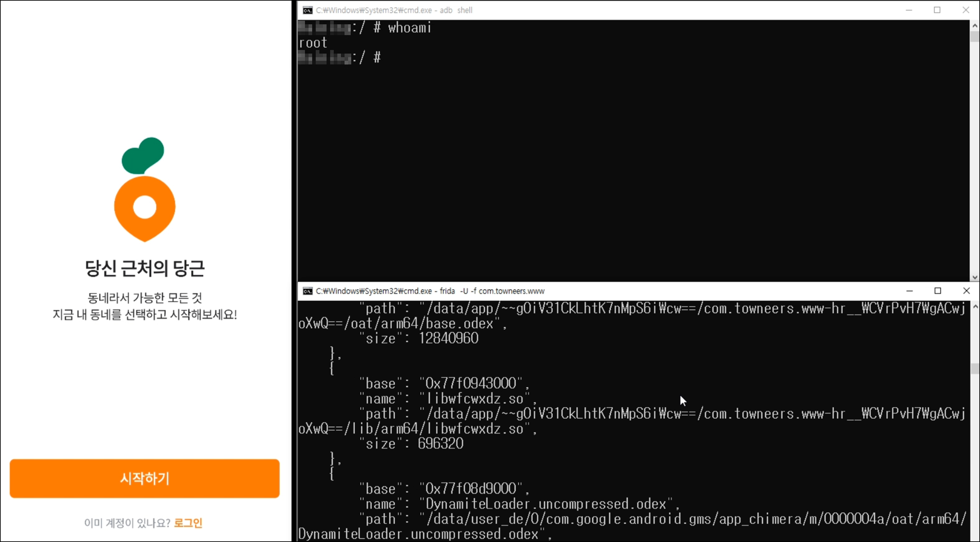Close the adb shell cmd window
Image resolution: width=980 pixels, height=542 pixels.
tap(966, 10)
